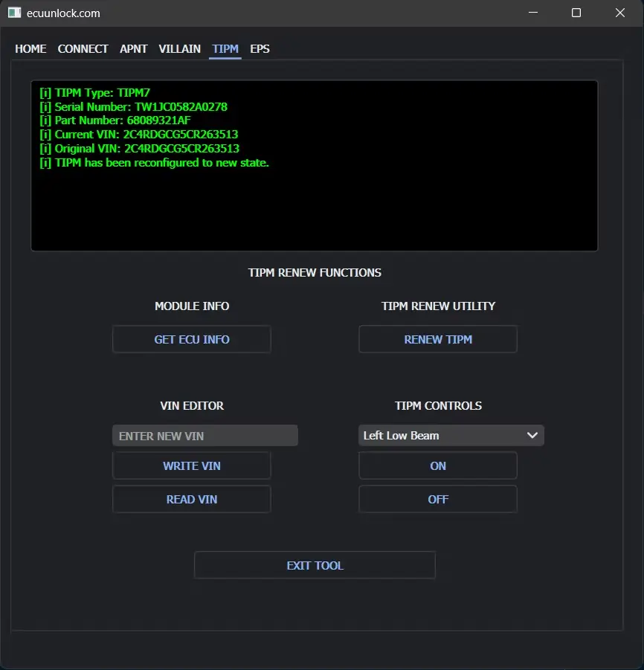Screen dimensions: 644x670
Task: Select the VILLAIN tab
Action: pyautogui.click(x=179, y=49)
